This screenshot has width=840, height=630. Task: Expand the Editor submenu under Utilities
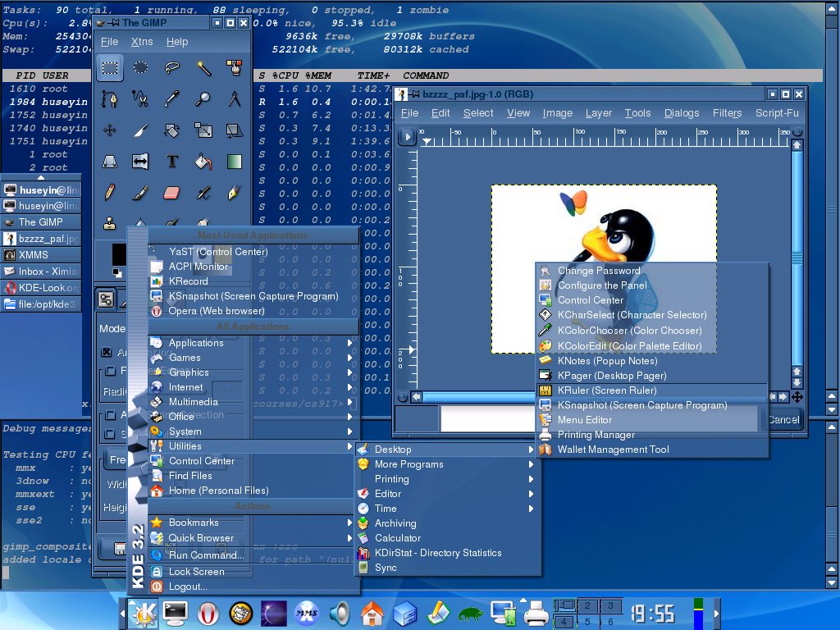[x=447, y=494]
